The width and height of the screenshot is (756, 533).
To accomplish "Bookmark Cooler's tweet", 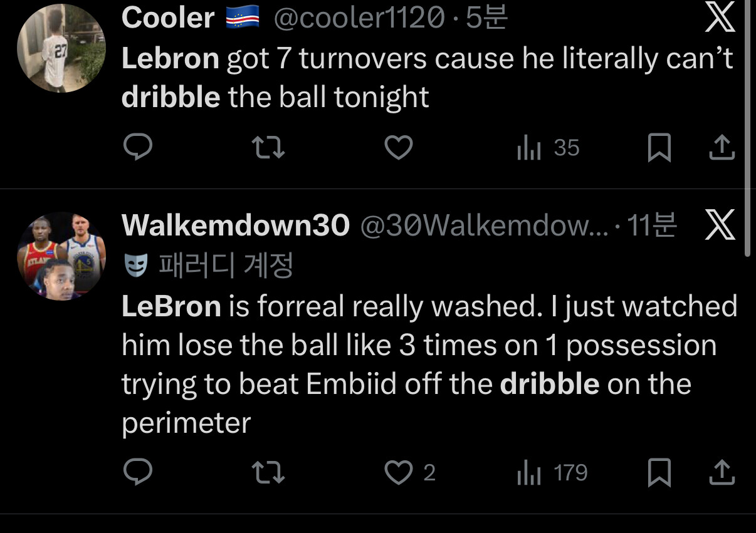I will [x=659, y=148].
